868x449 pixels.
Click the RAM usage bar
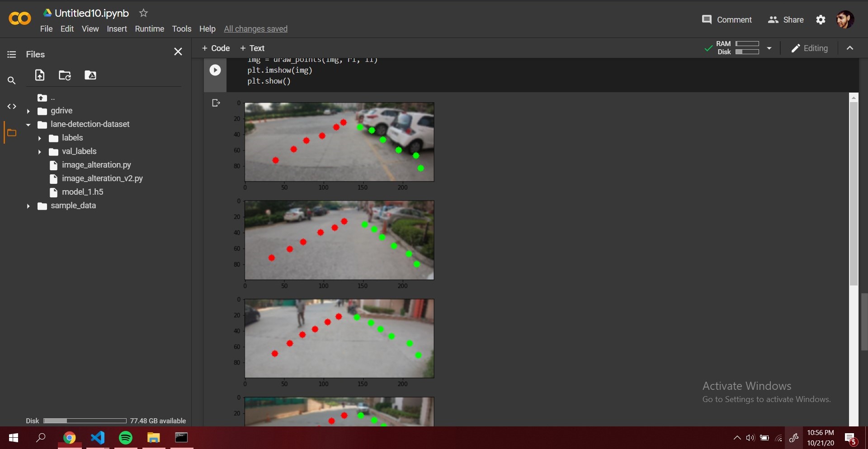pos(747,44)
